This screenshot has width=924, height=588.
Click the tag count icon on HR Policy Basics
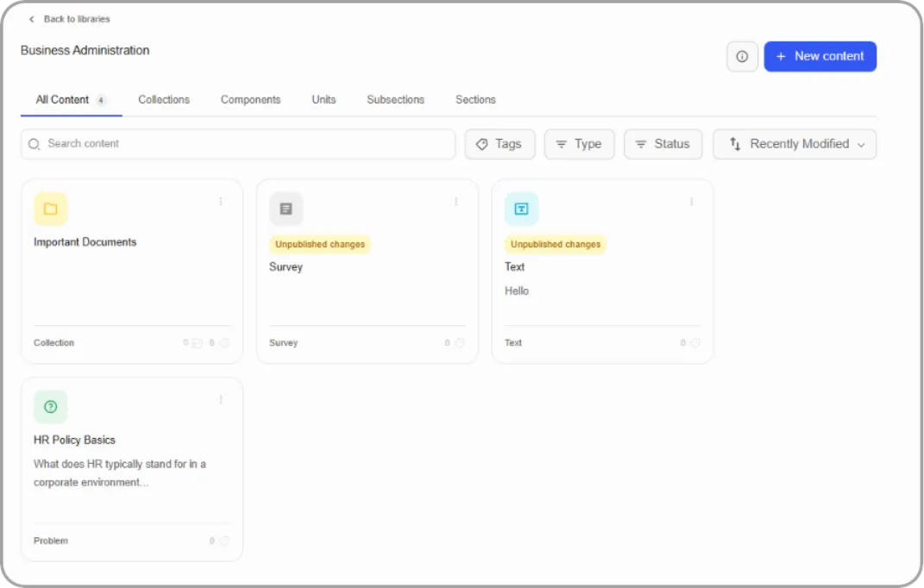224,541
